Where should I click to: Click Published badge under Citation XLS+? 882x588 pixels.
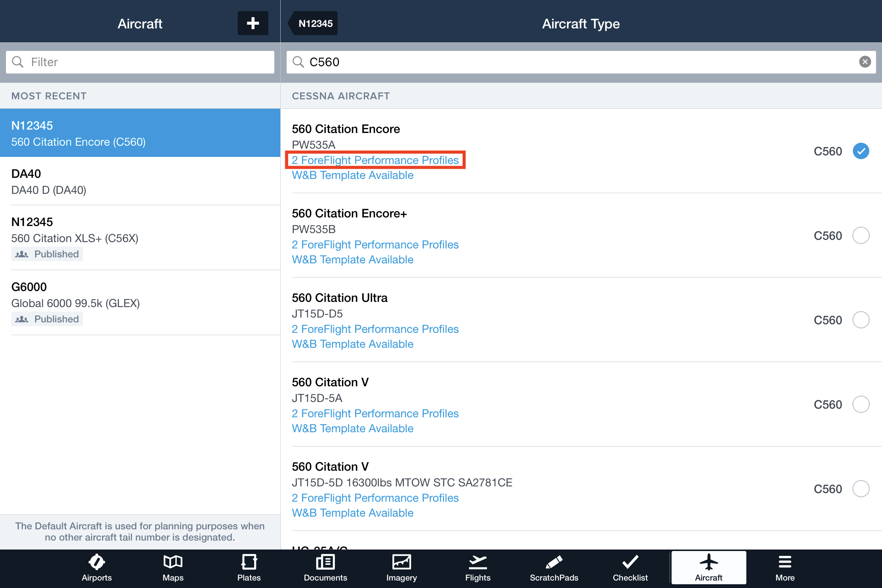point(47,254)
